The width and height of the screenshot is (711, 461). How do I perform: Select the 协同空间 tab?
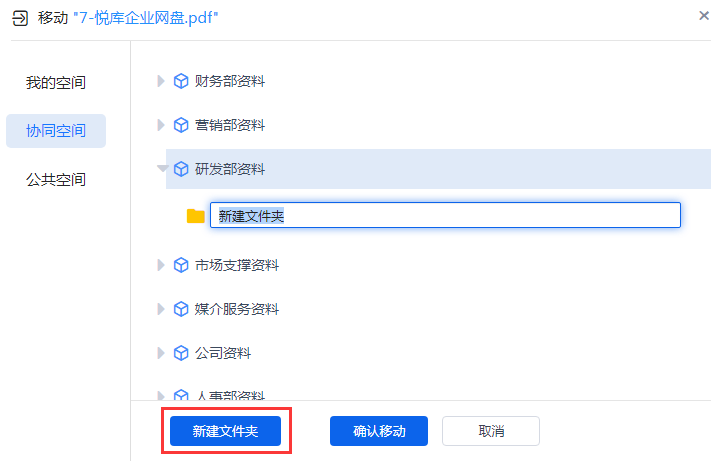tap(56, 131)
